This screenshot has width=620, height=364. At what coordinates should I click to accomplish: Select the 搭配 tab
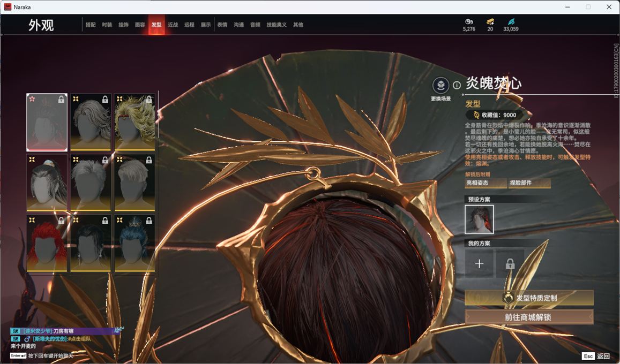pyautogui.click(x=91, y=25)
